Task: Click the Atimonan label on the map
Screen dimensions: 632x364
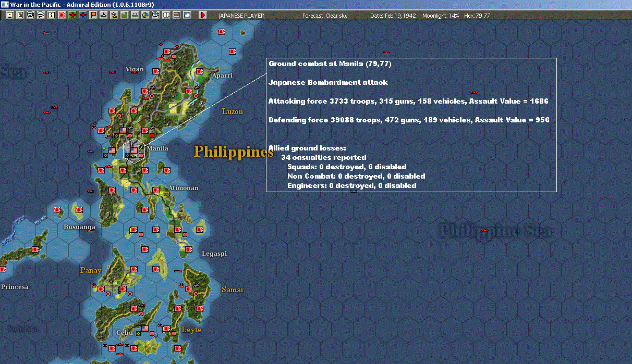Action: point(183,188)
